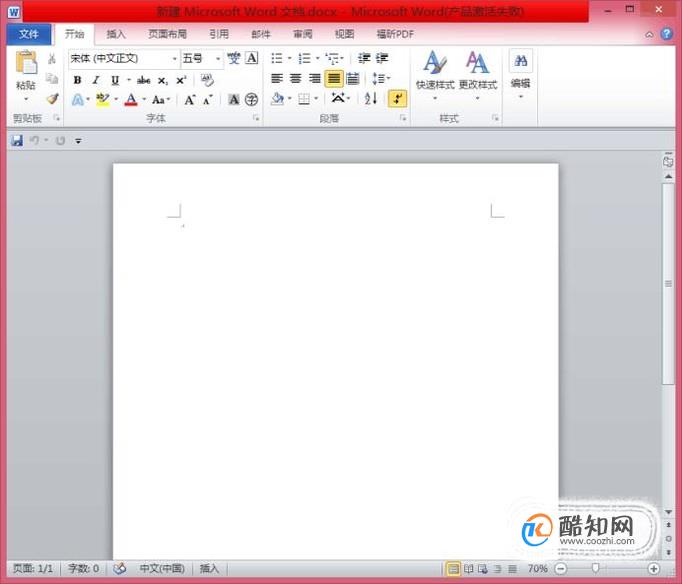The height and width of the screenshot is (584, 682).
Task: Open the font name dropdown
Action: pos(174,59)
